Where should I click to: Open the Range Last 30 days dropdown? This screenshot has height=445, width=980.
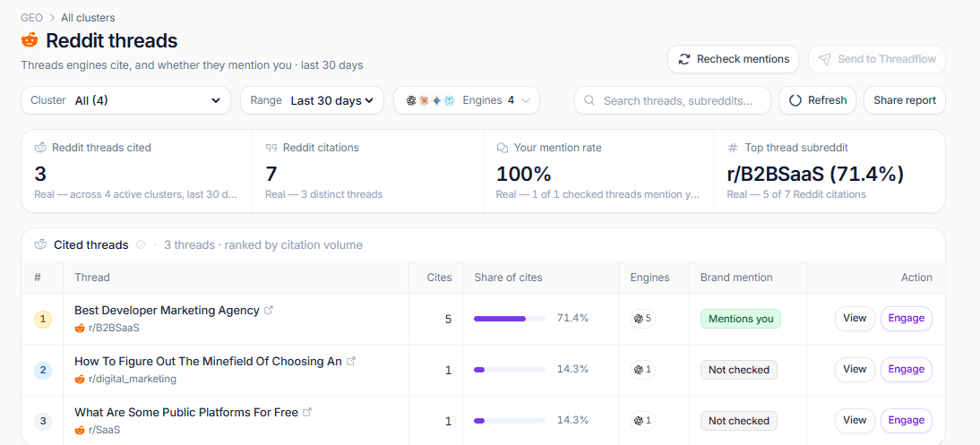tap(312, 100)
